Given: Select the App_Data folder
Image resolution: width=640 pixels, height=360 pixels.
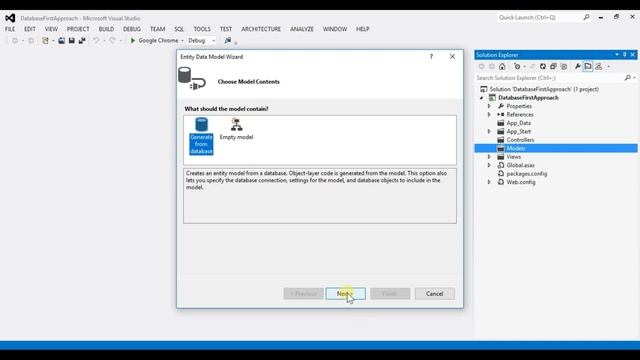Looking at the screenshot, I should point(518,123).
